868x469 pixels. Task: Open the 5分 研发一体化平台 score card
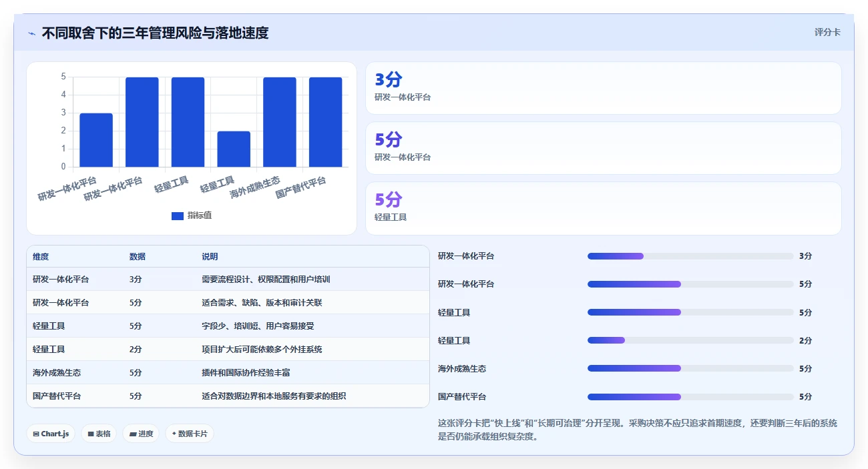click(x=604, y=148)
